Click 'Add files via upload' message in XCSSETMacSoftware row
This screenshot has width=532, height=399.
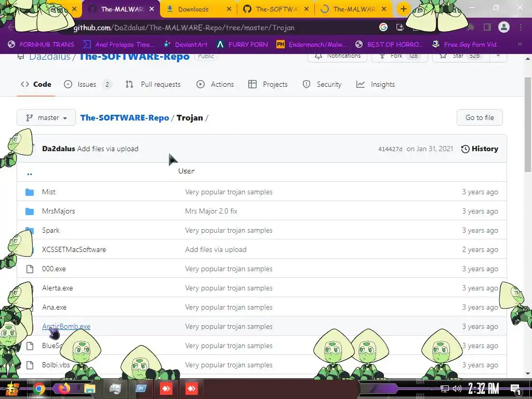[x=216, y=250]
